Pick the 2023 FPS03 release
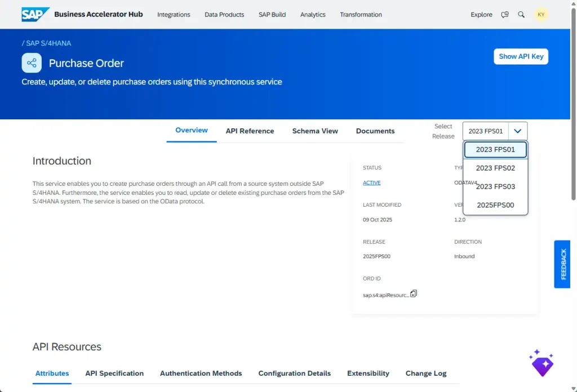 click(495, 186)
